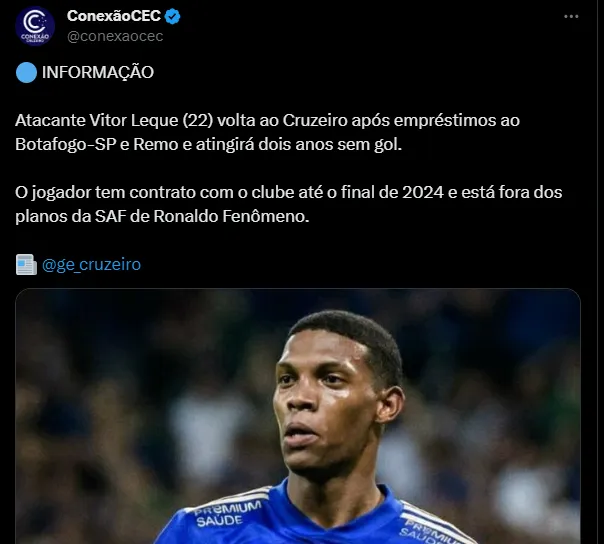Click the line mentioning Ronaldo Fenômeno
The width and height of the screenshot is (604, 544).
click(x=162, y=217)
